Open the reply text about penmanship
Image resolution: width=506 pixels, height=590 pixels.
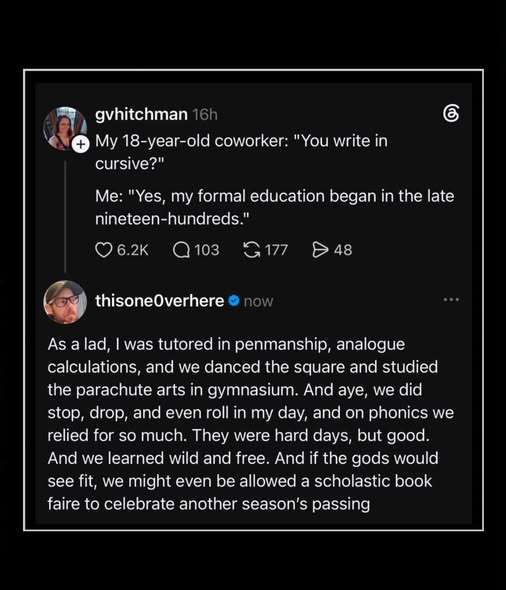[251, 424]
